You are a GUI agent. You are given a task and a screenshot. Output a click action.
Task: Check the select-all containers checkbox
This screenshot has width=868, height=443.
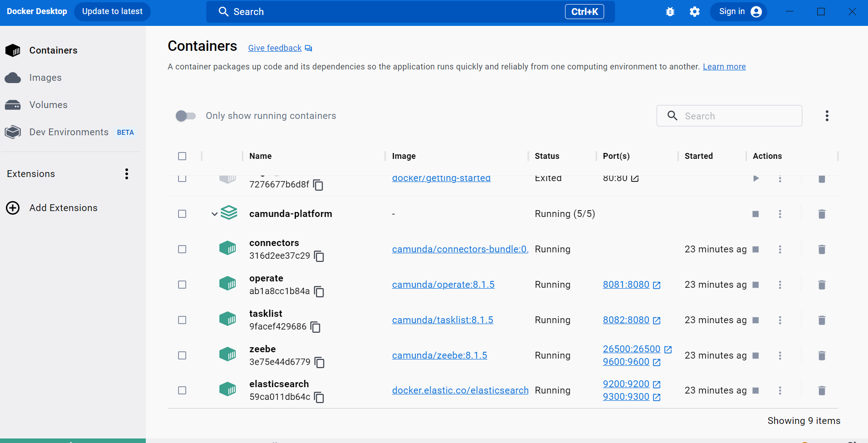[182, 156]
